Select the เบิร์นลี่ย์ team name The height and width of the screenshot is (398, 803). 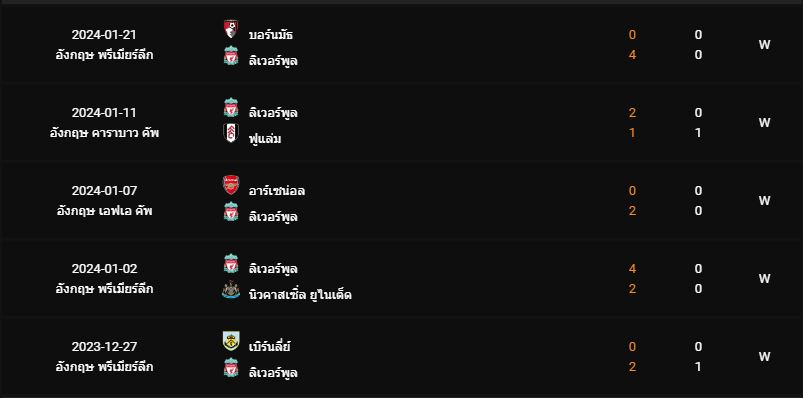[x=270, y=347]
